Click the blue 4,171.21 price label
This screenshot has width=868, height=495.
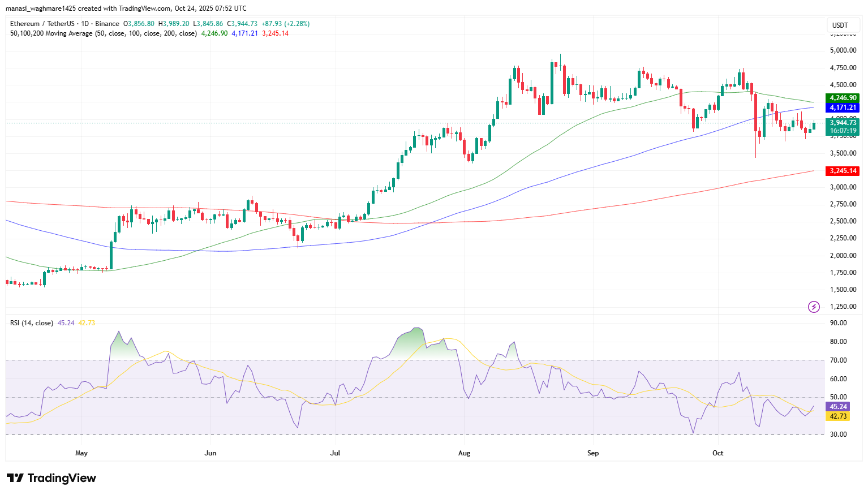tap(843, 107)
